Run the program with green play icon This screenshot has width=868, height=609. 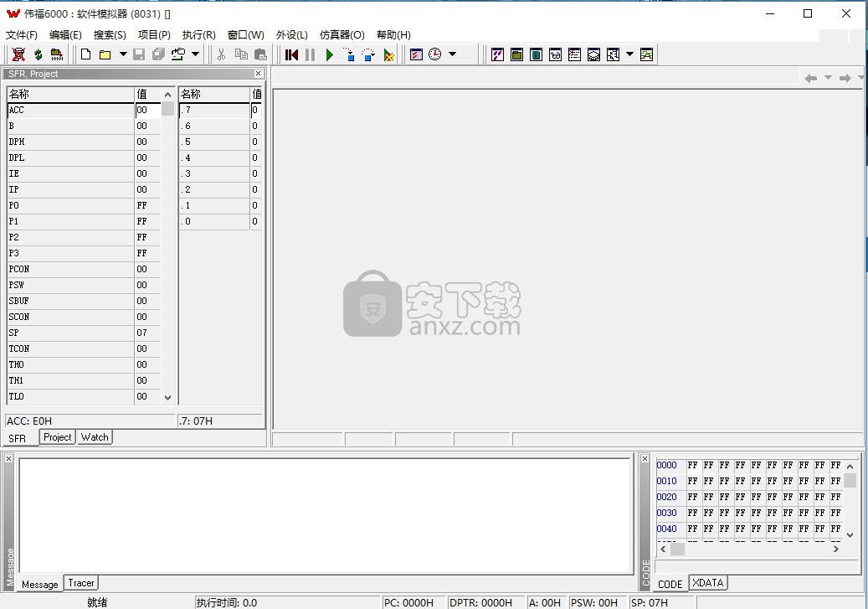(x=330, y=54)
